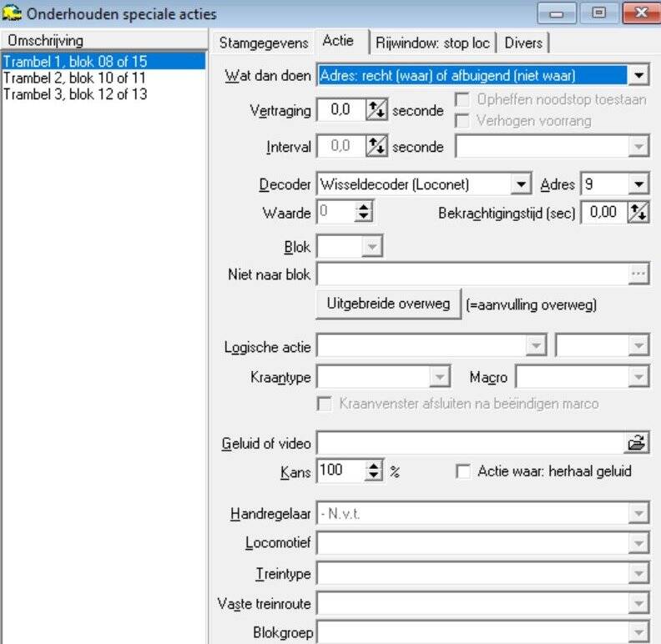
Task: Switch to the Stamgegevens tab
Action: pos(264,43)
